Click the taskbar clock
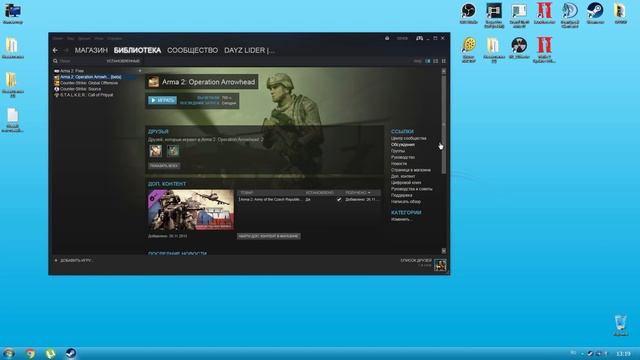640x360 pixels. [x=623, y=353]
